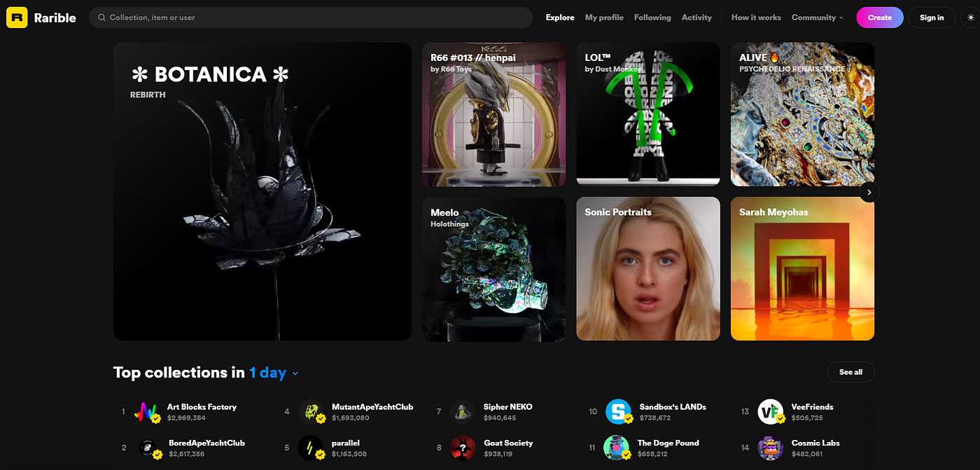
Task: Open Art Blocks Factory collection link
Action: 202,407
